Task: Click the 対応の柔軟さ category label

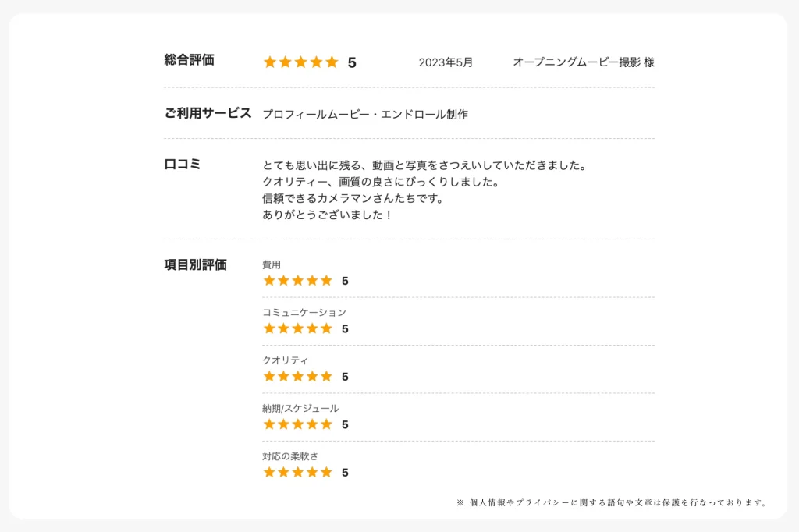Action: pos(290,456)
